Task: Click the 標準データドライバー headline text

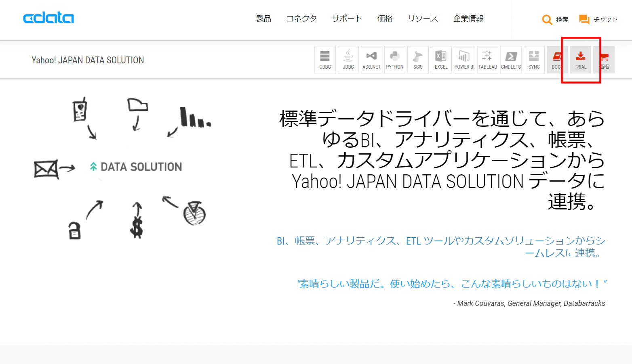Action: 442,160
